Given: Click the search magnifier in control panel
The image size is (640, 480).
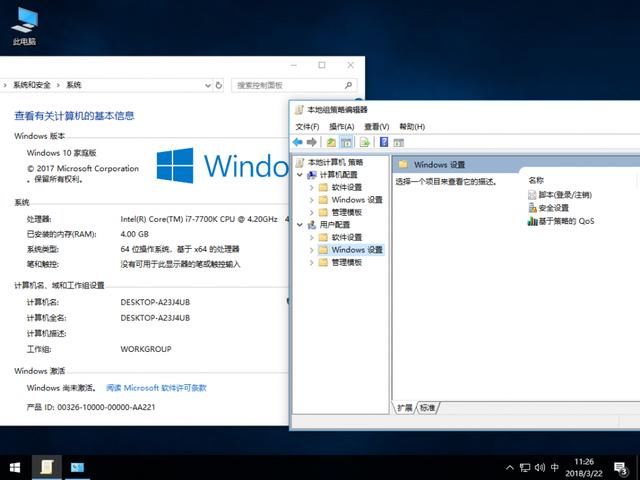Looking at the screenshot, I should point(348,85).
